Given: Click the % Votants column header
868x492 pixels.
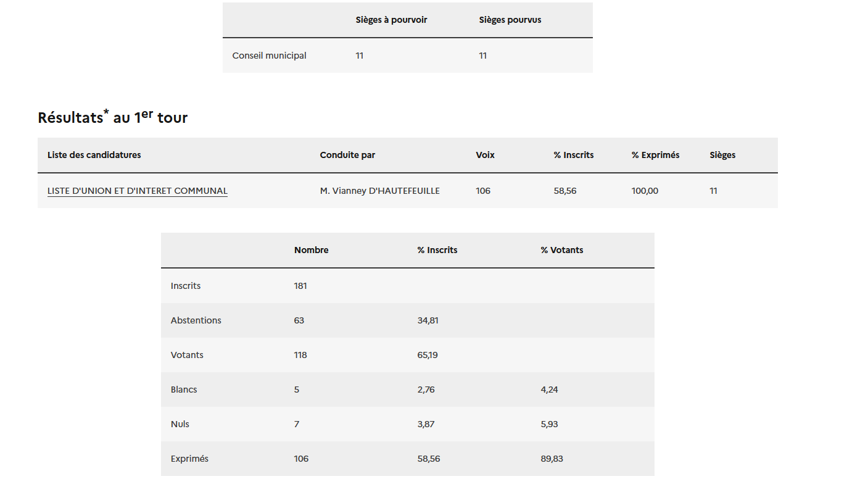Looking at the screenshot, I should [x=561, y=250].
